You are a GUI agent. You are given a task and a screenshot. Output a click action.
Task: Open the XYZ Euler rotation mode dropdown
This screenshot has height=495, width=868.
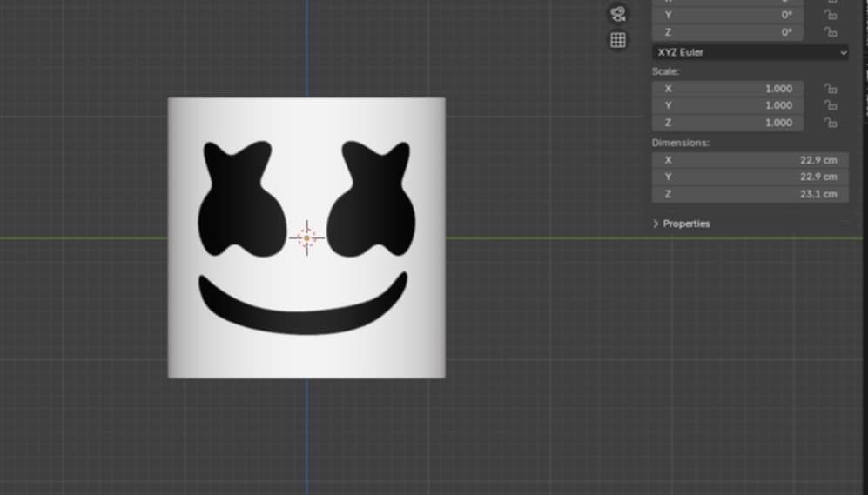[x=750, y=52]
